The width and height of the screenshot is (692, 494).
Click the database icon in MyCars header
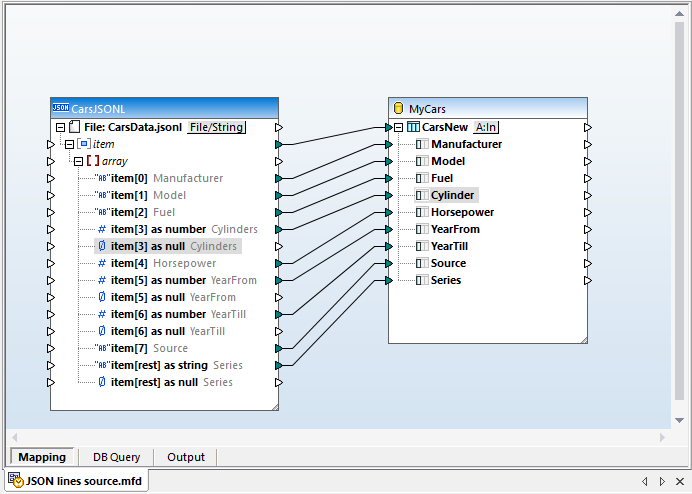(x=398, y=108)
